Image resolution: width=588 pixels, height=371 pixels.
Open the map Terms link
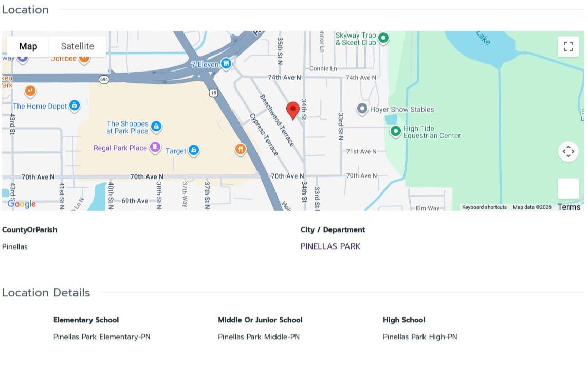569,207
